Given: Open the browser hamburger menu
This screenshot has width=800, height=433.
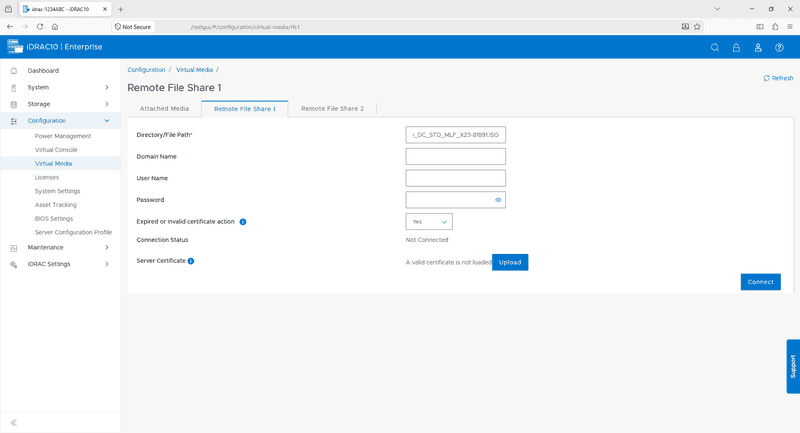Looking at the screenshot, I should (x=790, y=27).
